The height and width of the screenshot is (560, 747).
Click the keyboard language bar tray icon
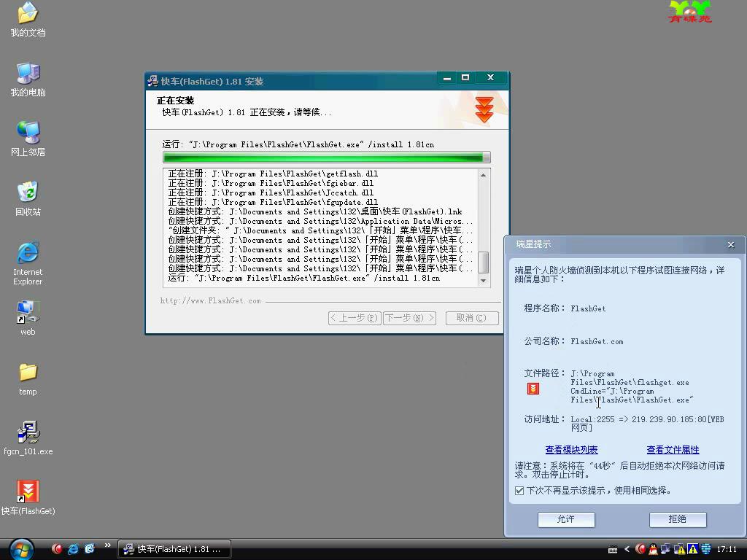(x=613, y=550)
